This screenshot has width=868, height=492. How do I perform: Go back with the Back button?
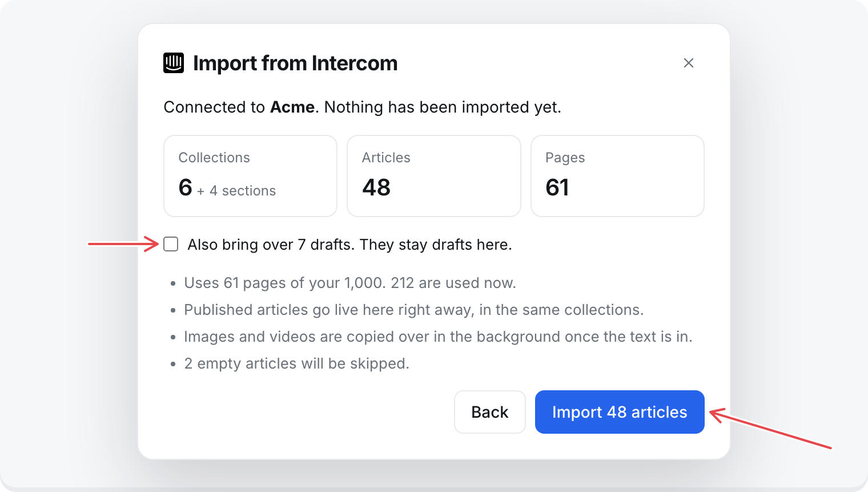[490, 412]
